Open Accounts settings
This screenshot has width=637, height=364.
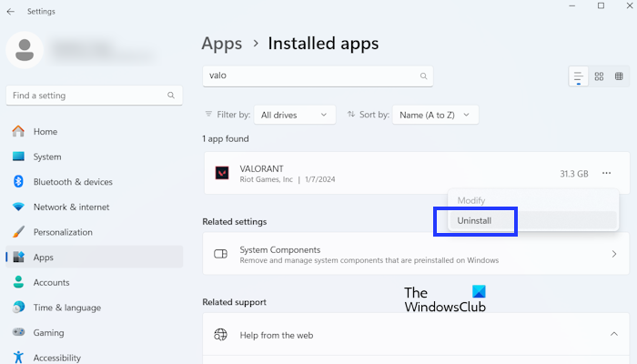[x=95, y=282]
